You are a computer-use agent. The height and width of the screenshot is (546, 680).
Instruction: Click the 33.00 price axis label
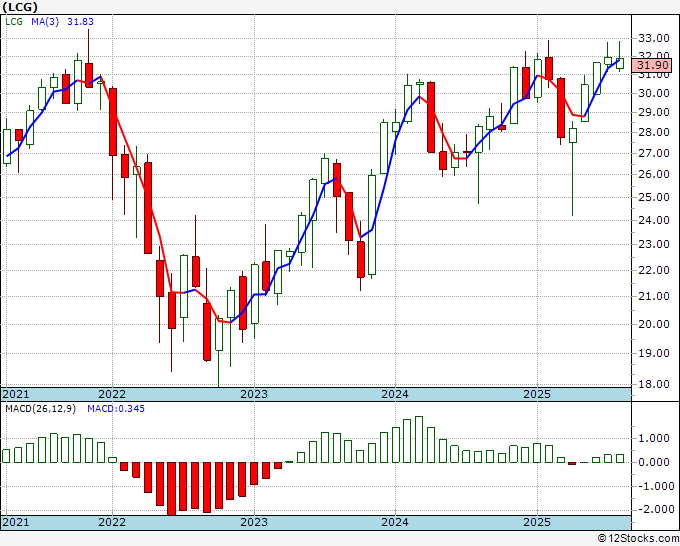[654, 38]
